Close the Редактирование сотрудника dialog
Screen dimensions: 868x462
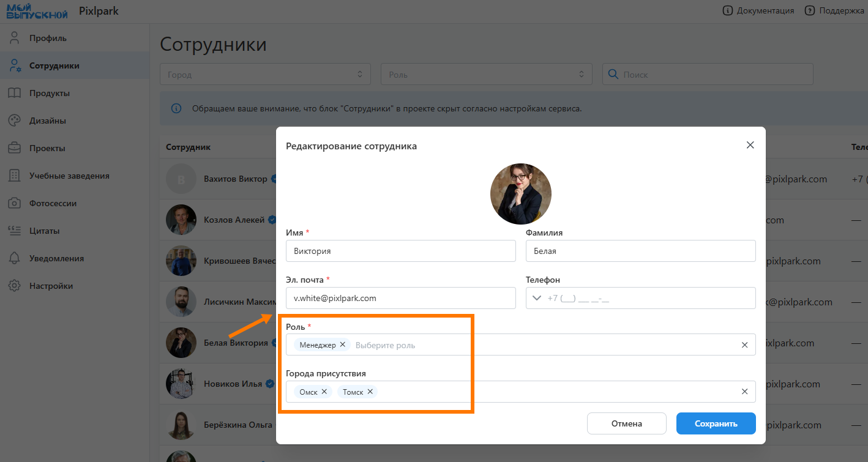coord(750,145)
